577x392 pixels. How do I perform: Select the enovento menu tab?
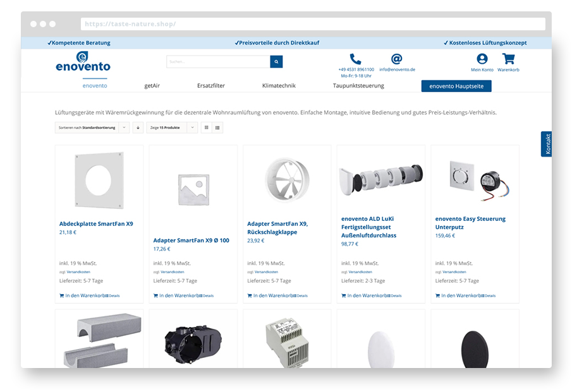pos(95,86)
